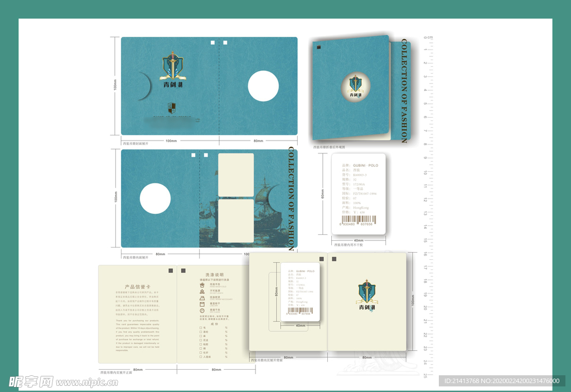
Task: Click COLLECTION OF FASHION on the folded booklet spine
Action: (404, 91)
